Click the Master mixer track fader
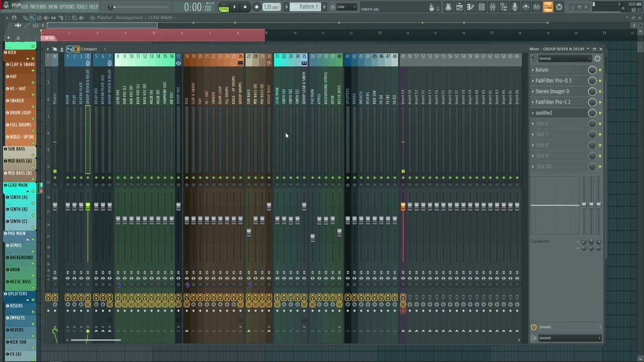 pos(55,207)
